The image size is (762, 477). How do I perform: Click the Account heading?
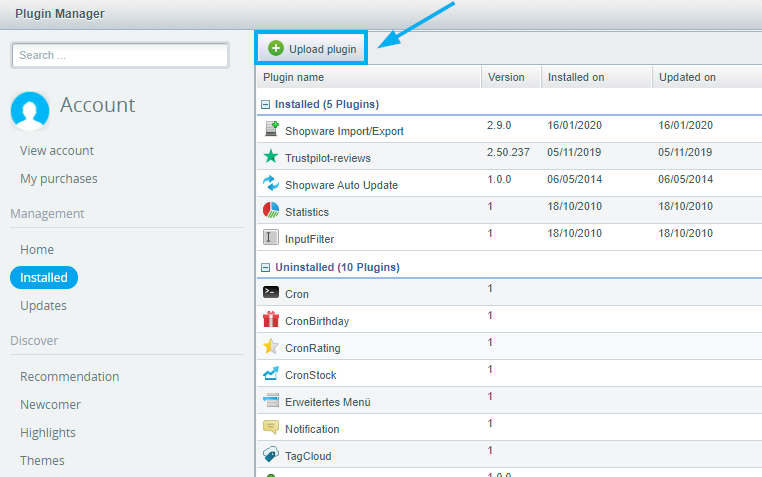pos(98,105)
